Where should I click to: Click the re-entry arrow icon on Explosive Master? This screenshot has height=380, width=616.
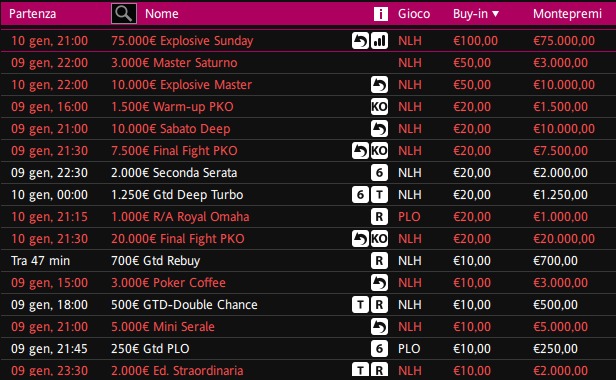tap(380, 85)
